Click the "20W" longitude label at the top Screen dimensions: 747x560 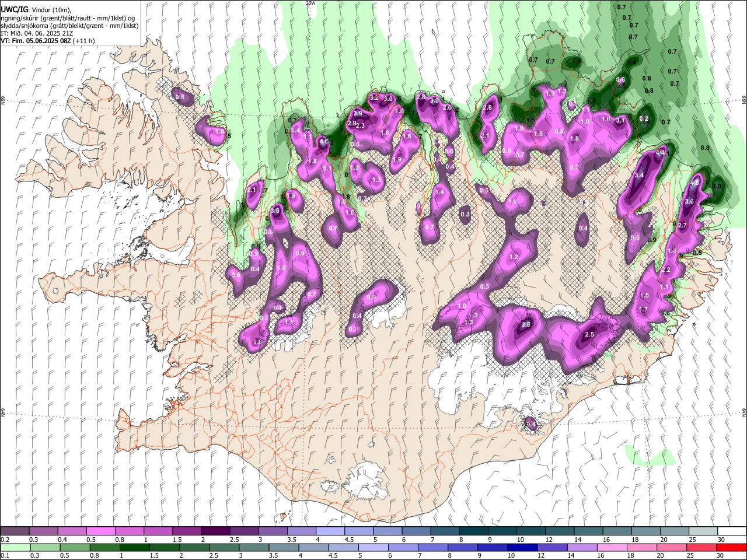310,3
